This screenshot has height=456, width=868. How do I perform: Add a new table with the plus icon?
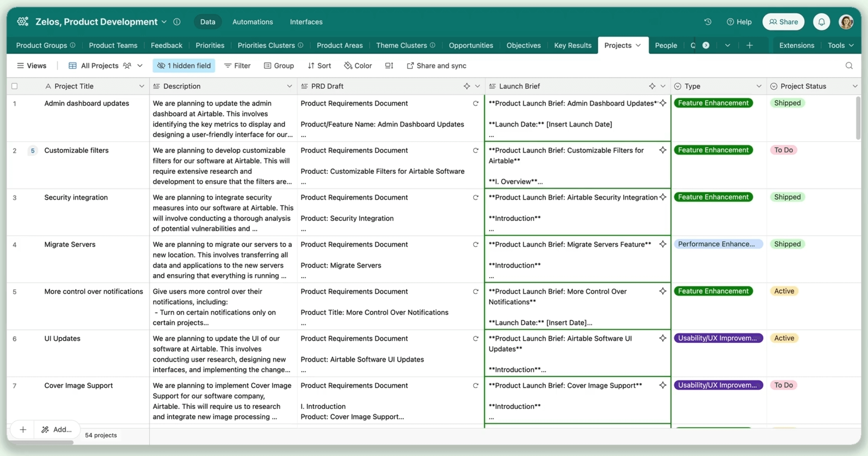750,45
